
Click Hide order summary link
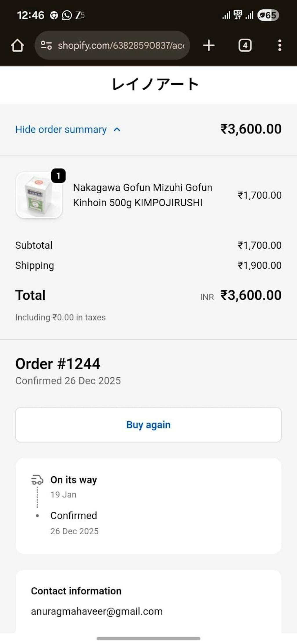(61, 129)
